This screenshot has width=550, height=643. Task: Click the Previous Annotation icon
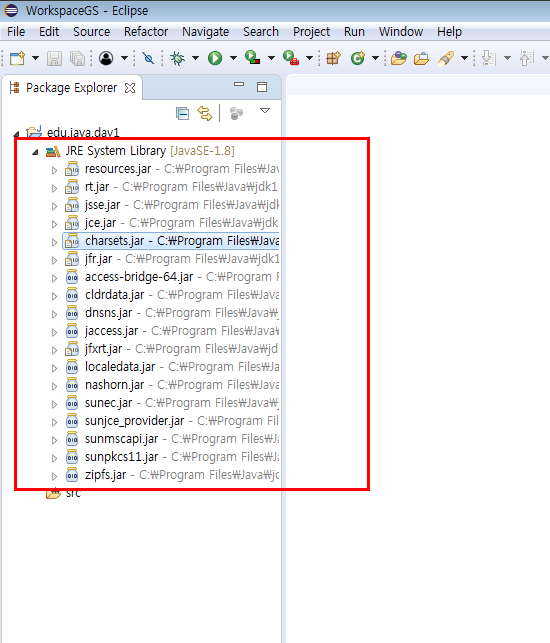coord(527,58)
